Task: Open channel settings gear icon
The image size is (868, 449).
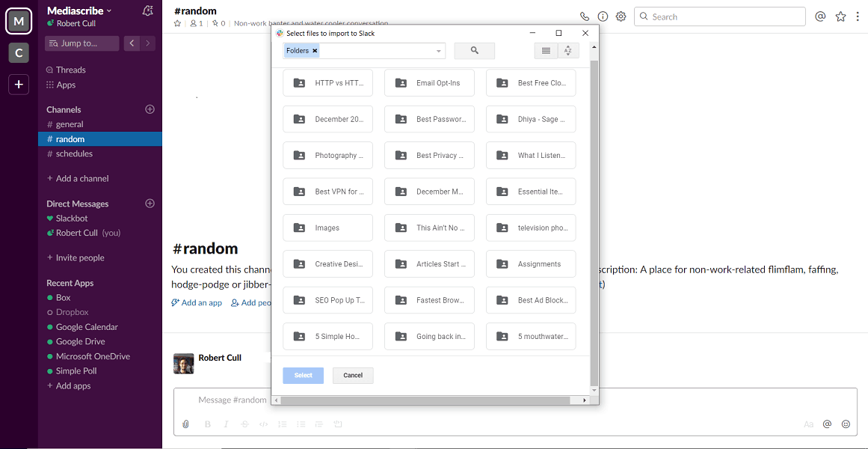Action: (621, 16)
